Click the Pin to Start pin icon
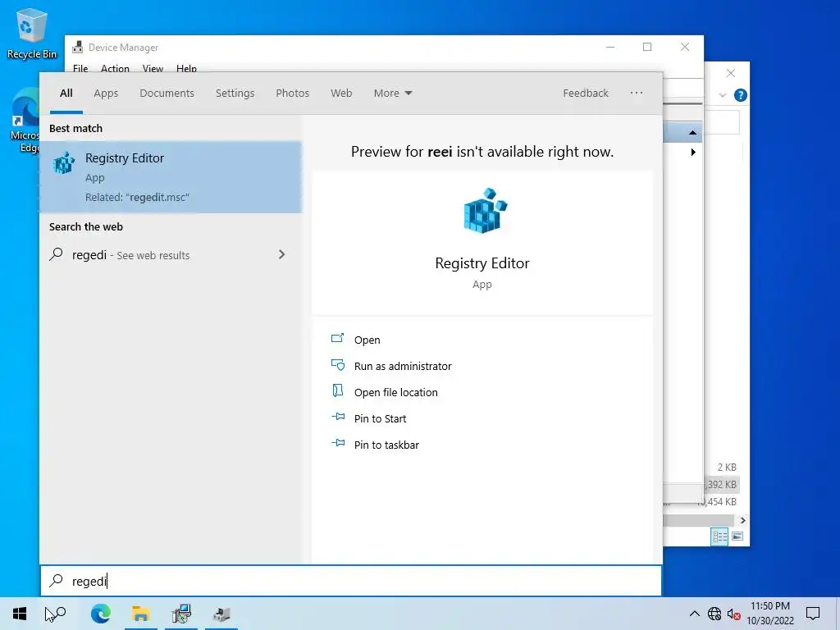Viewport: 840px width, 630px height. click(337, 417)
